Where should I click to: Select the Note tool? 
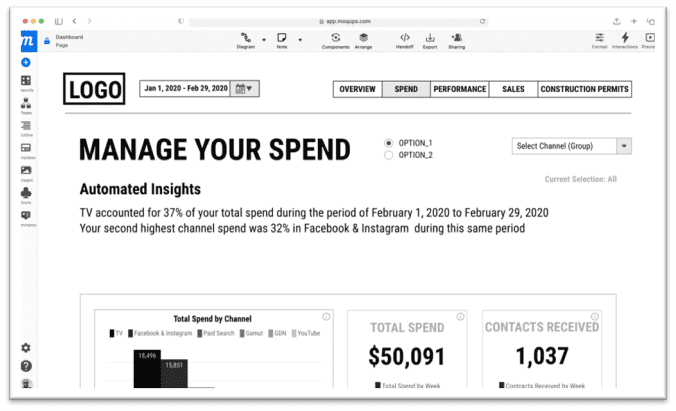click(282, 38)
